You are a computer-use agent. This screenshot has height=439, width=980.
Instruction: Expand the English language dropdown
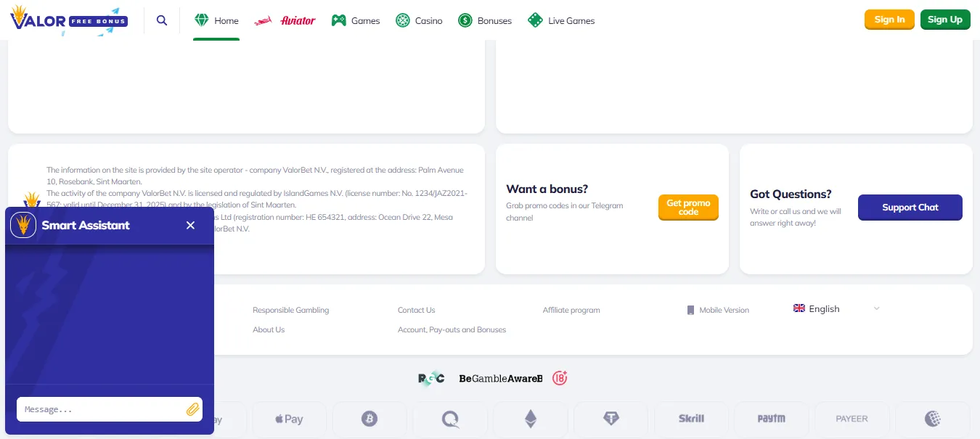coord(836,309)
